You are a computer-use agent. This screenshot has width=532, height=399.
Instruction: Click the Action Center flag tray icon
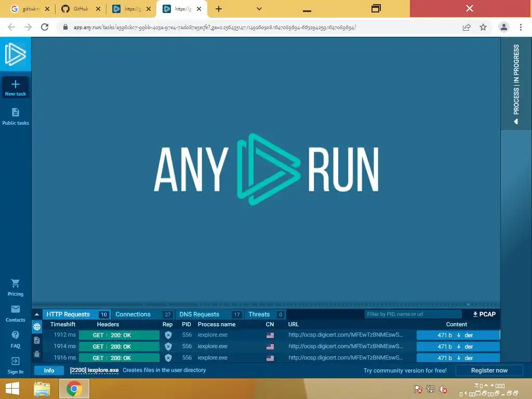click(418, 389)
